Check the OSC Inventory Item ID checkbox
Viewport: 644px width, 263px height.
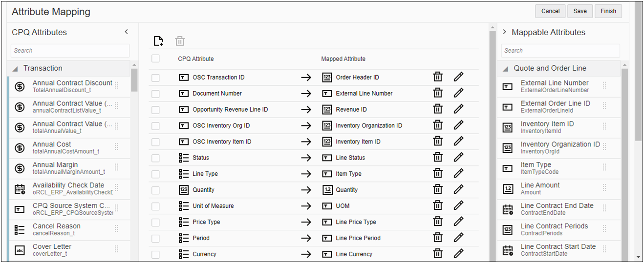coord(155,142)
